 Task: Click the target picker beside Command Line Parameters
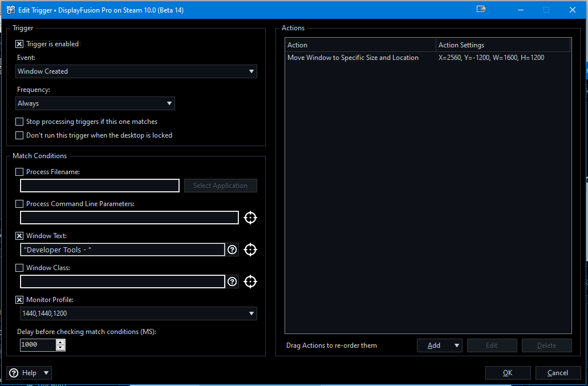click(250, 218)
